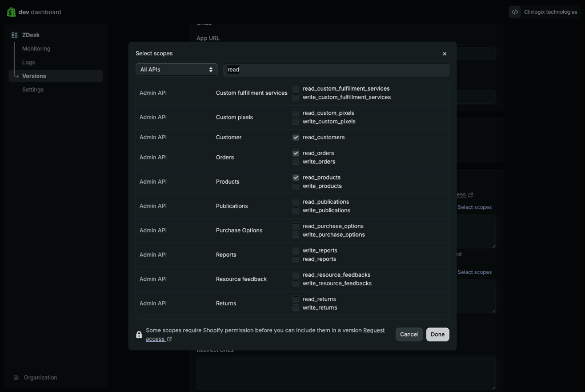This screenshot has height=392, width=585.
Task: Enable write_custom_fulfillment_services checkbox
Action: (296, 97)
